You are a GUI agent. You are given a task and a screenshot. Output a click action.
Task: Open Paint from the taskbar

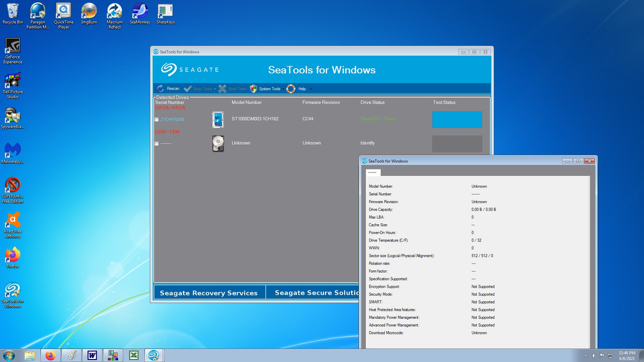click(71, 355)
